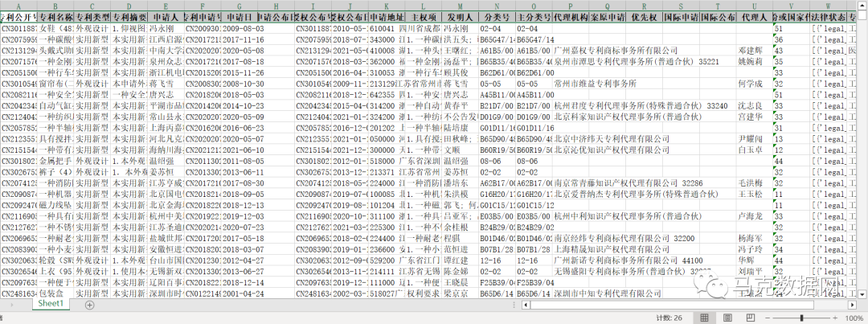Select the agent cell 姚婉莉

pos(754,61)
